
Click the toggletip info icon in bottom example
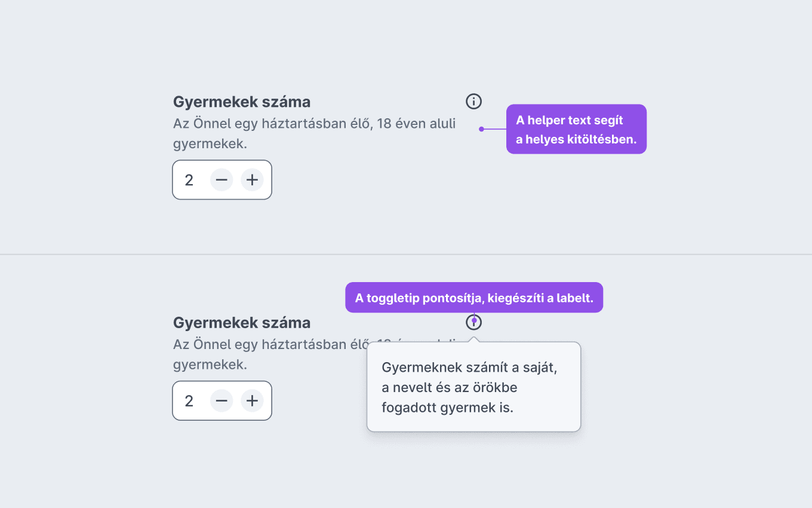(x=473, y=323)
